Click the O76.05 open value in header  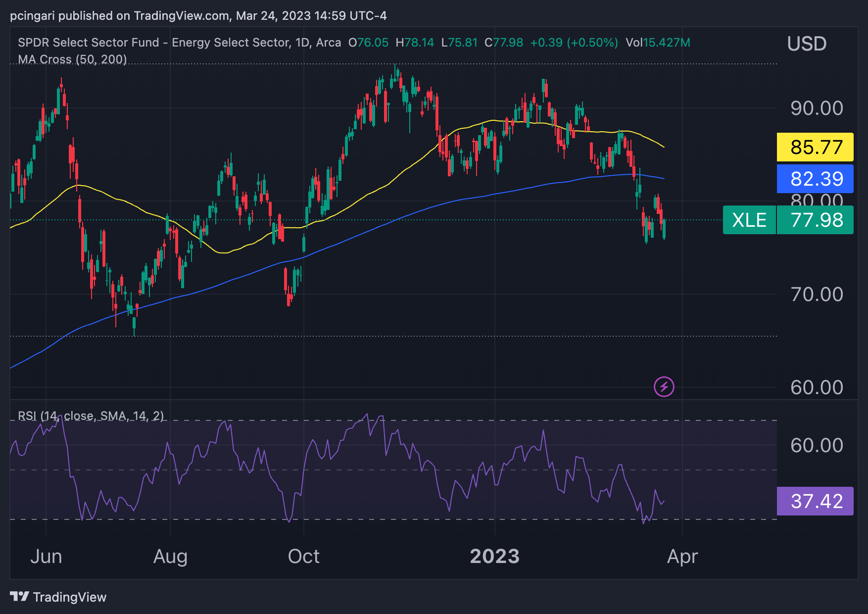coord(368,43)
